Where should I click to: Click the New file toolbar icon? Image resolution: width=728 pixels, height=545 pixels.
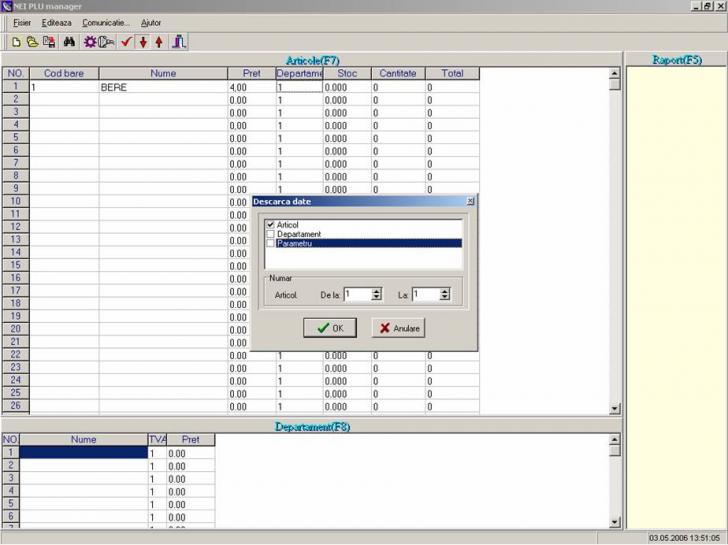(16, 42)
